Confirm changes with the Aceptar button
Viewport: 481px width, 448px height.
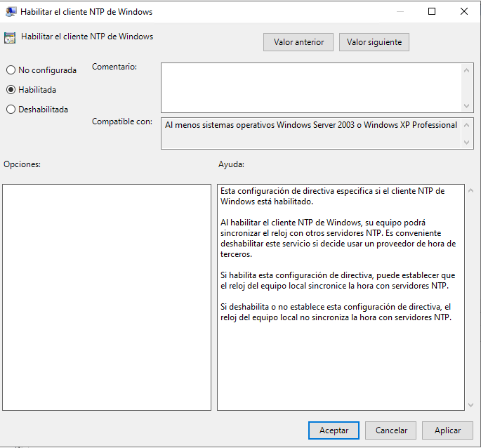(334, 430)
